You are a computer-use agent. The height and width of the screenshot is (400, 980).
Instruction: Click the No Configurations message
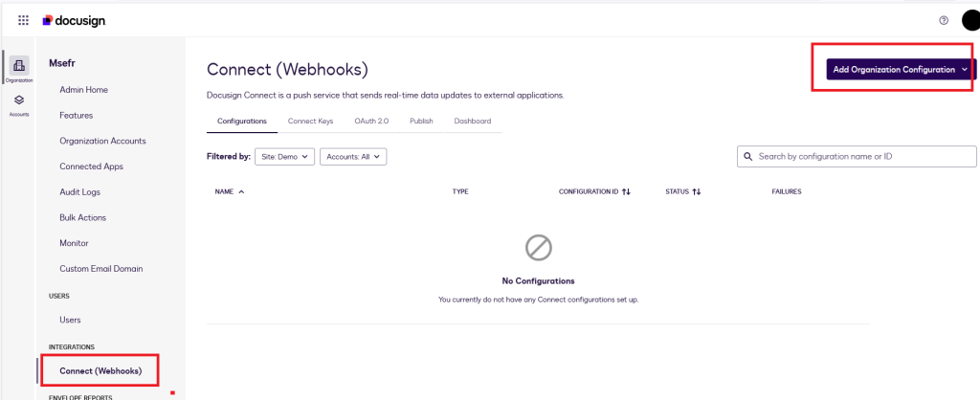point(538,281)
